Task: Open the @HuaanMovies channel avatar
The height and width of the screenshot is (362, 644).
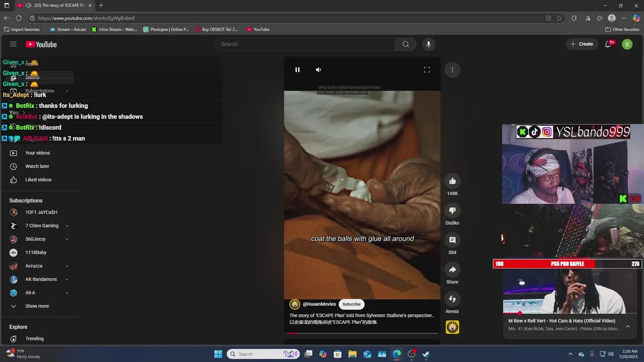Action: point(295,304)
